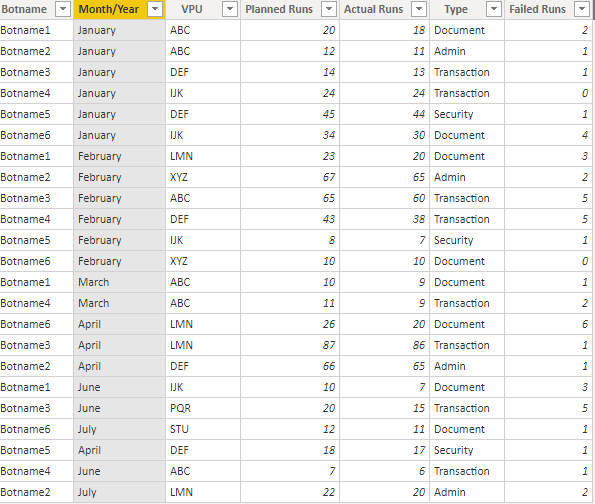The image size is (595, 504).
Task: Open the Actual Runs filter dropdown
Action: [x=419, y=9]
